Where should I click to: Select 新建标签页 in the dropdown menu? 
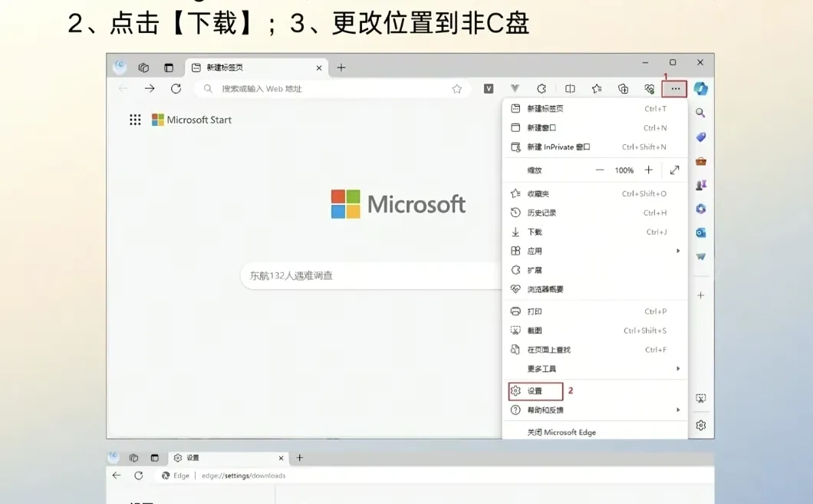point(594,108)
